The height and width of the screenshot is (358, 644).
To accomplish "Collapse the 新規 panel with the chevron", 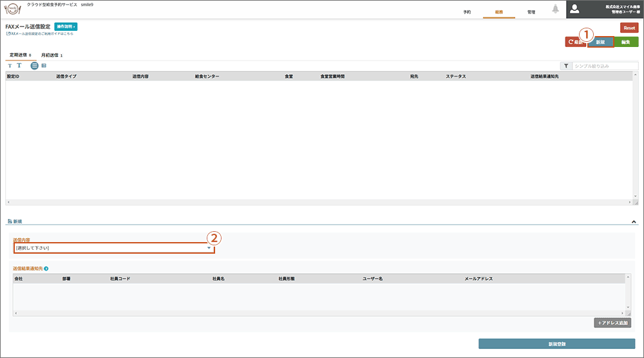I will 634,221.
